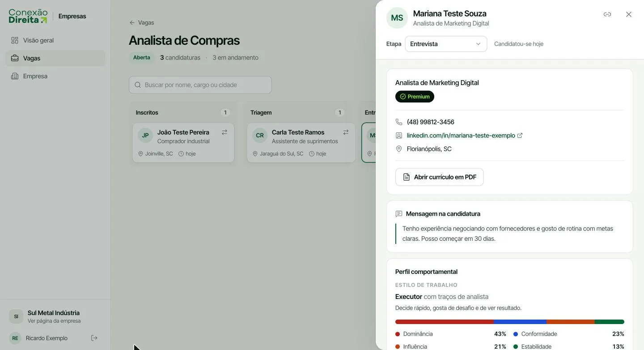Click the SI company avatar
Screen dimensions: 644x350
point(16,316)
